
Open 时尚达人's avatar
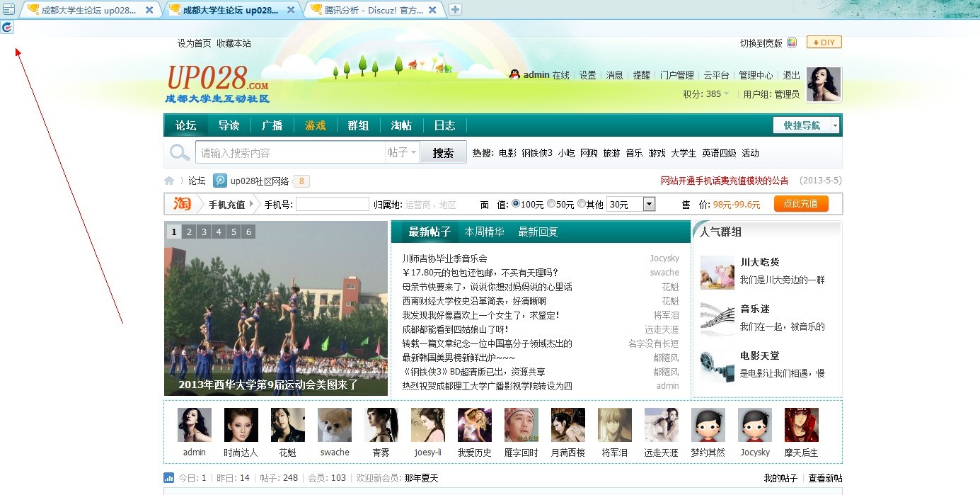(x=241, y=425)
